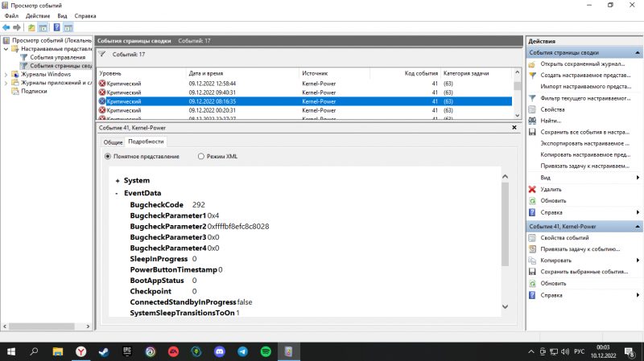Open Spotify from the taskbar
Screen dimensions: 644x361
click(266, 351)
